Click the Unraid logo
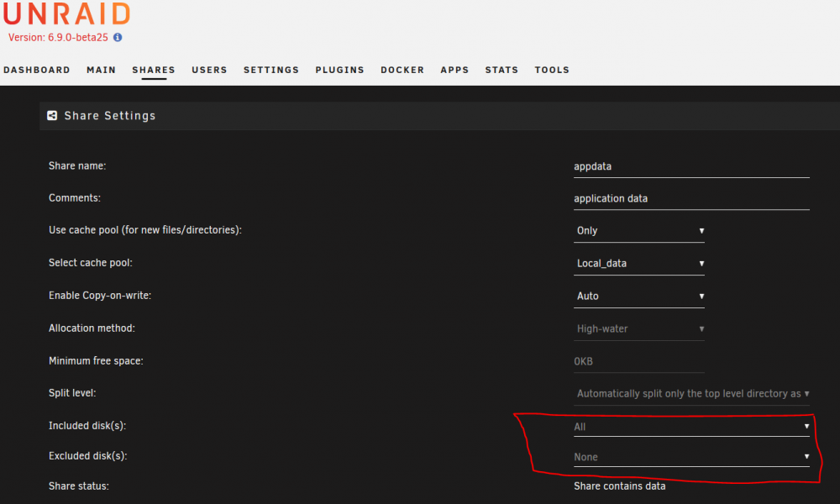840x504 pixels. pyautogui.click(x=66, y=14)
